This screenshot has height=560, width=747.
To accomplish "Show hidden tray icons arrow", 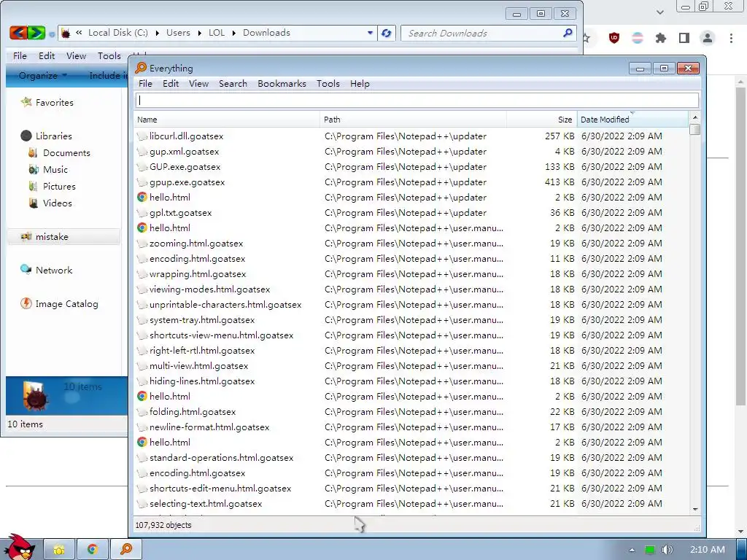I will pos(632,550).
